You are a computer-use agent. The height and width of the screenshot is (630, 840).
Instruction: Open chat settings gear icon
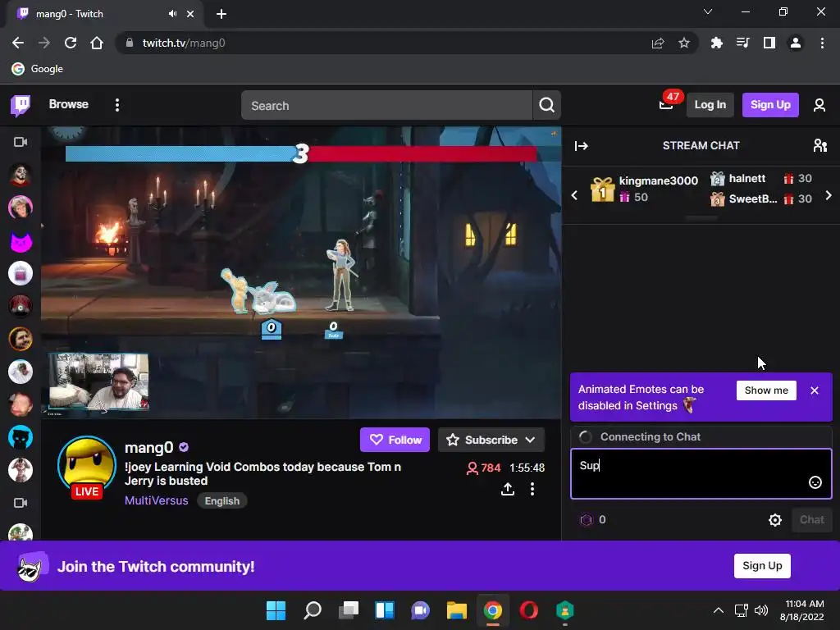[x=774, y=519]
